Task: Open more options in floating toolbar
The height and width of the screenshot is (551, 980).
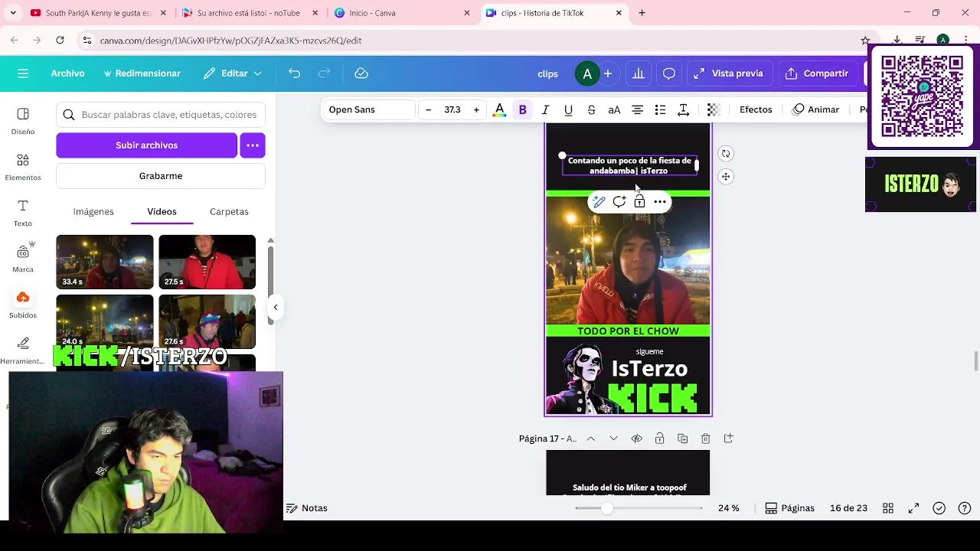Action: tap(660, 202)
